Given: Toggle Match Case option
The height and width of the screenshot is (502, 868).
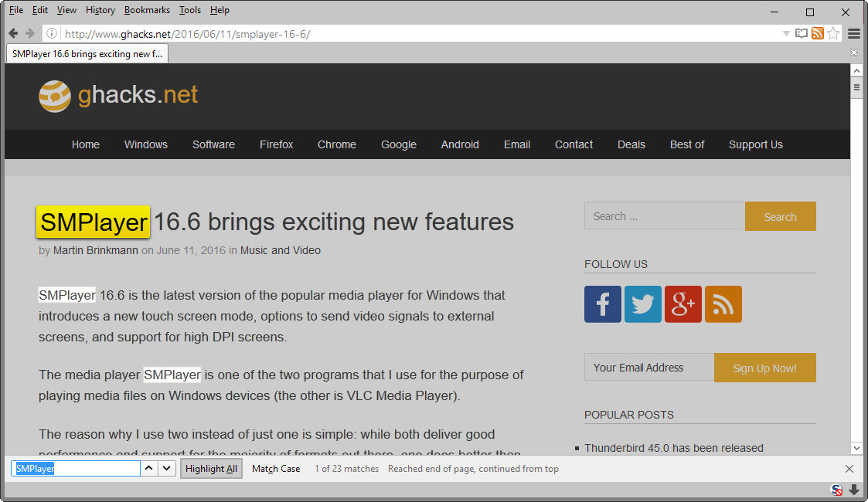Looking at the screenshot, I should (x=276, y=469).
